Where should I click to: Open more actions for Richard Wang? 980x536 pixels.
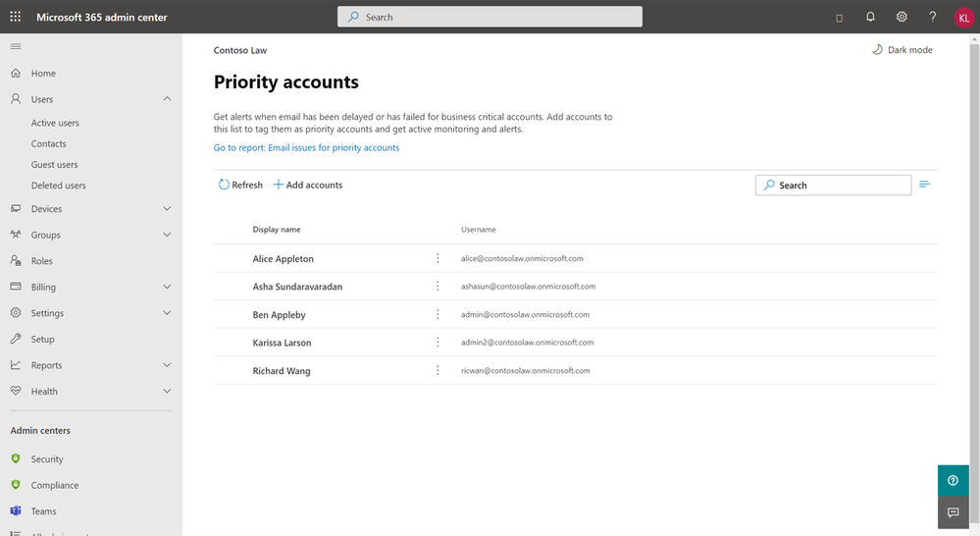coord(438,370)
